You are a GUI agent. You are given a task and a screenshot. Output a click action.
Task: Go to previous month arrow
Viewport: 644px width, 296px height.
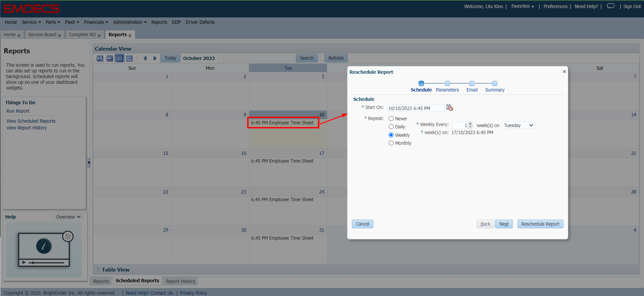coord(145,58)
